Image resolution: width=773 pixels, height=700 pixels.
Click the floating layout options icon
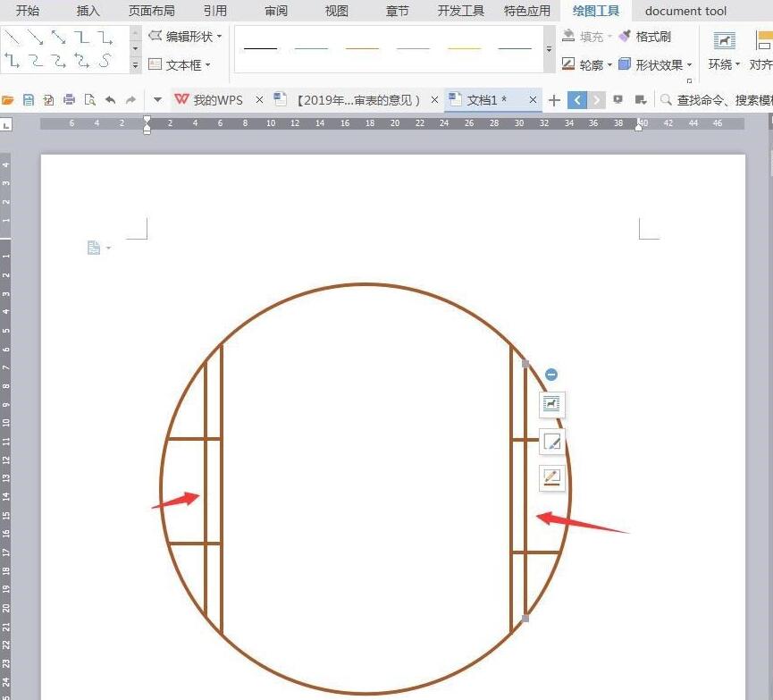pos(551,404)
